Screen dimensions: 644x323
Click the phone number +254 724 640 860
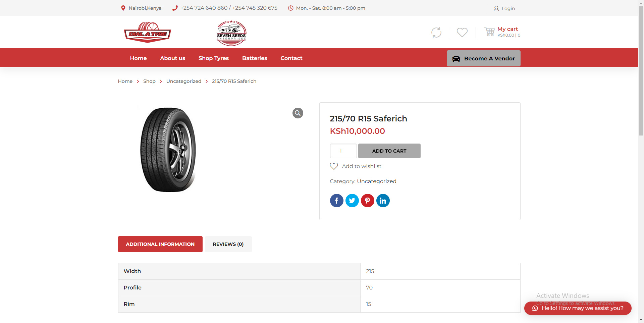coord(204,8)
